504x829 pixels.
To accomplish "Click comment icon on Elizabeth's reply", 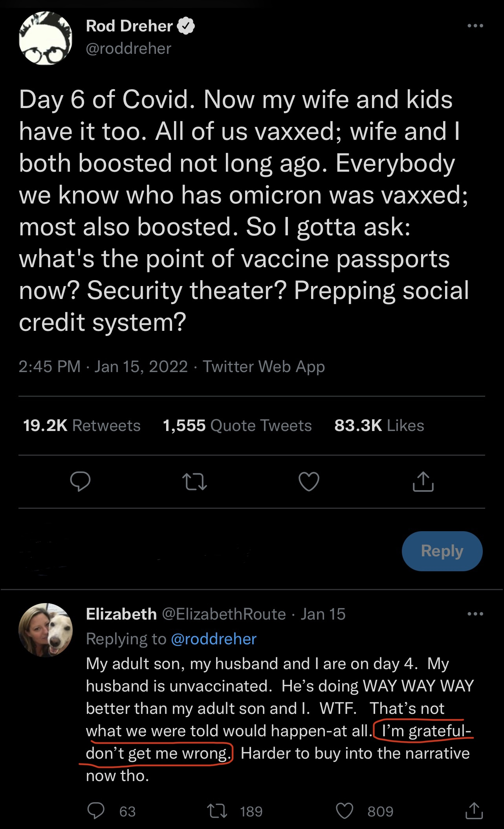I will [96, 811].
